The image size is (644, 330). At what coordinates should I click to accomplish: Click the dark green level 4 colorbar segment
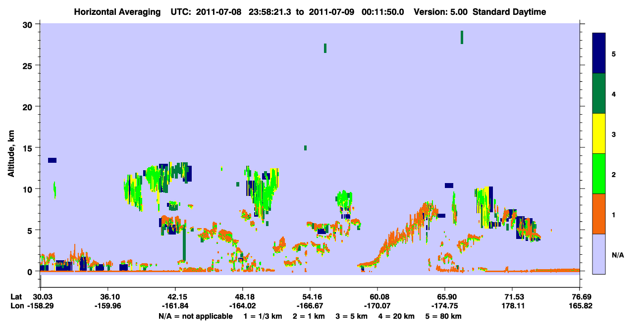click(x=599, y=94)
